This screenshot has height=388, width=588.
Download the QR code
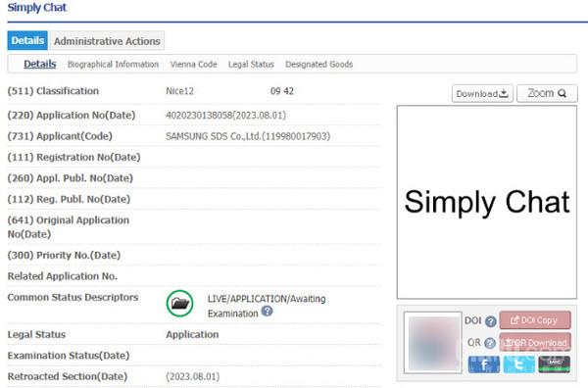tap(535, 342)
